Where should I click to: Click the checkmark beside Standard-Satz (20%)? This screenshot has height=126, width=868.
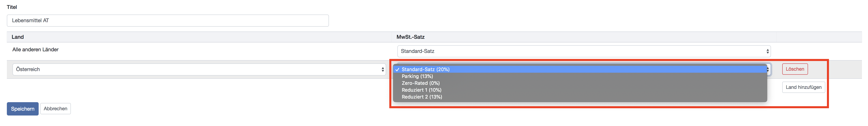pos(398,70)
